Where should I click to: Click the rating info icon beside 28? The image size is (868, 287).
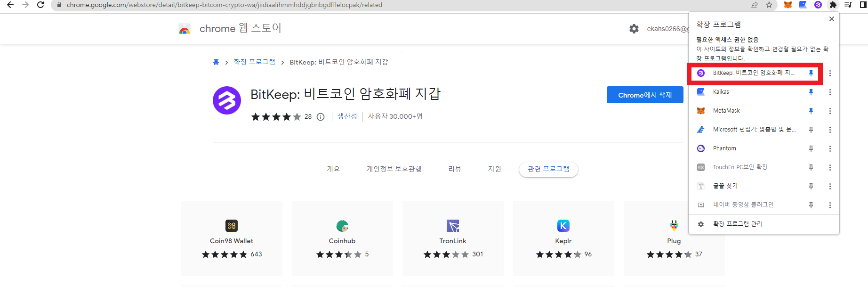click(321, 117)
